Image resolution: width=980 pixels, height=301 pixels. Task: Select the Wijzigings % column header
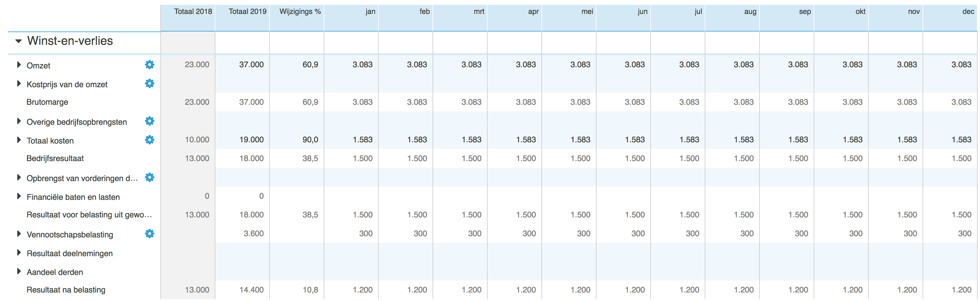tap(300, 12)
